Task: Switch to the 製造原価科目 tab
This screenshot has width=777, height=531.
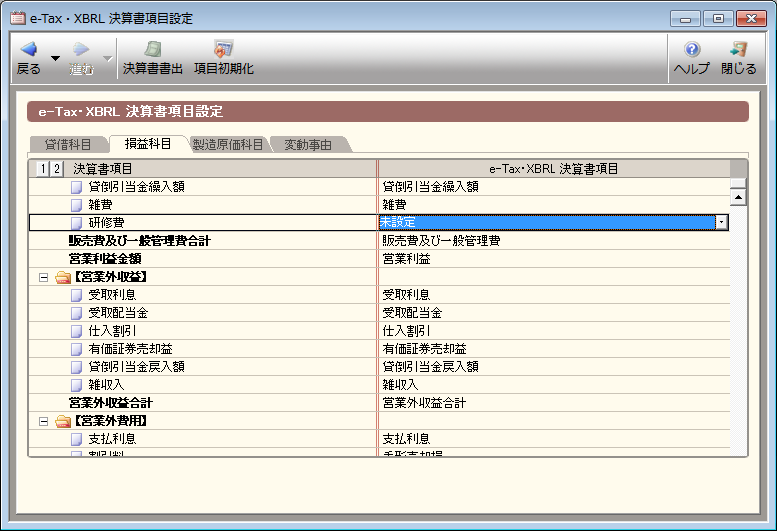Action: click(x=227, y=145)
